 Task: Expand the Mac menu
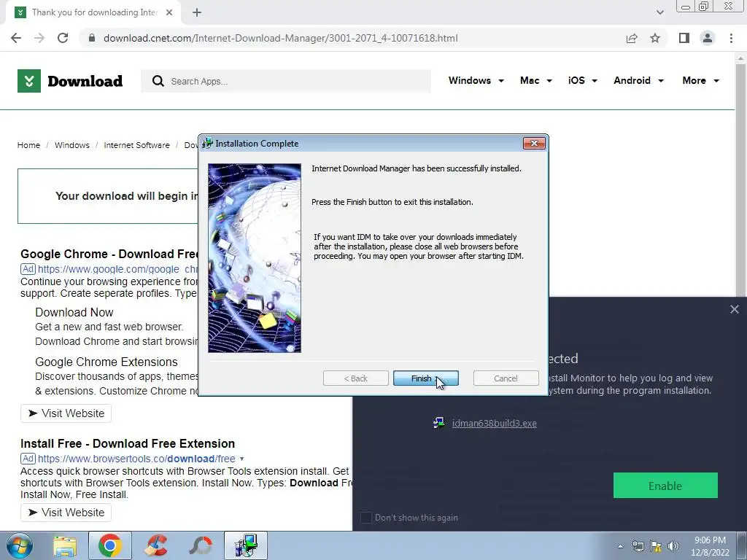pyautogui.click(x=536, y=80)
